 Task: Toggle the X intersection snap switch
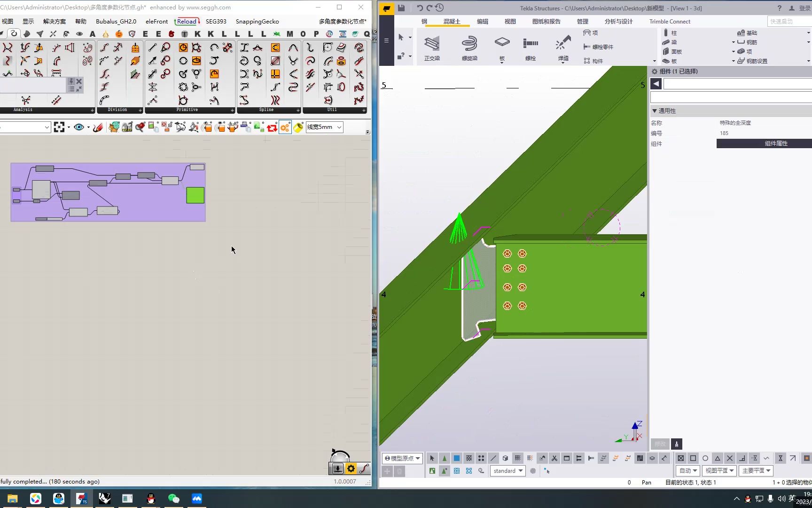[730, 458]
